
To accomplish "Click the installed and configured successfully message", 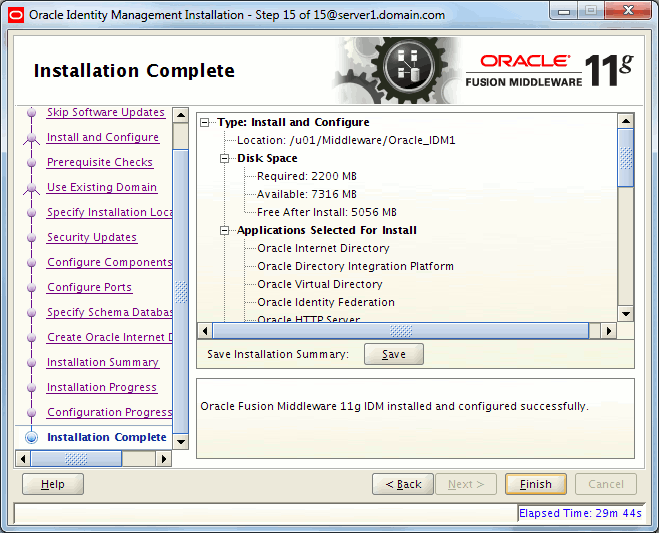I will pyautogui.click(x=395, y=406).
